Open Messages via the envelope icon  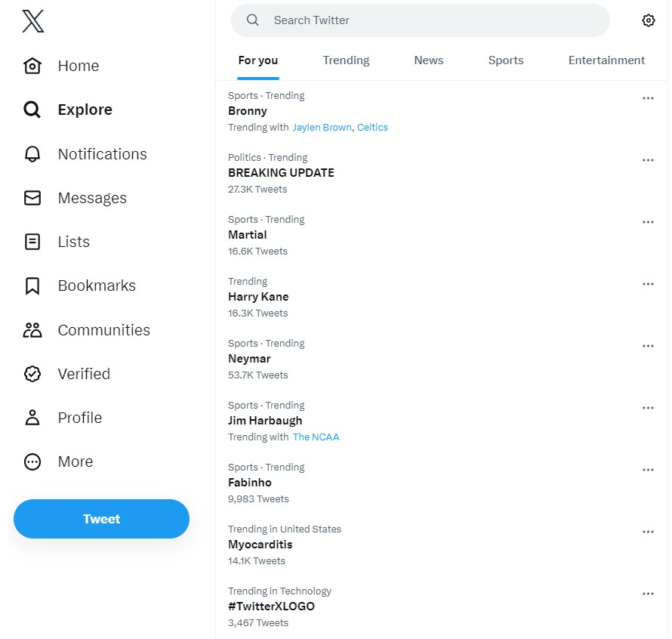32,198
